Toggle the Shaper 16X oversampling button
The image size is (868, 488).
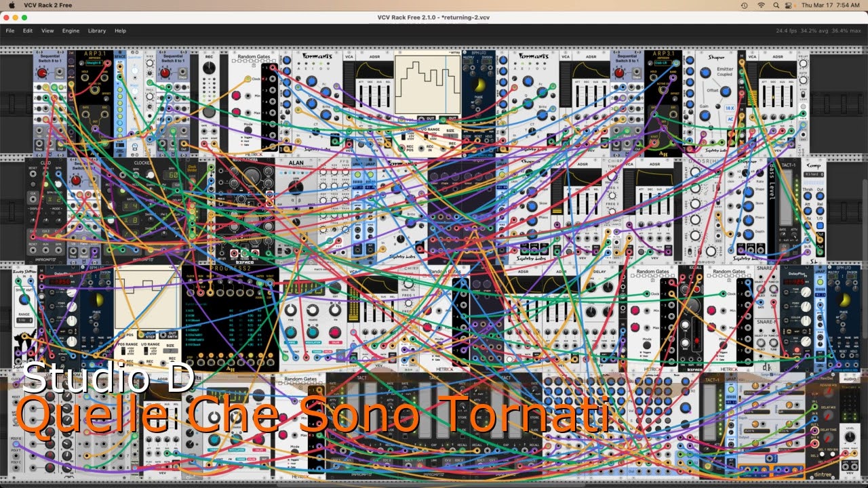pos(729,107)
